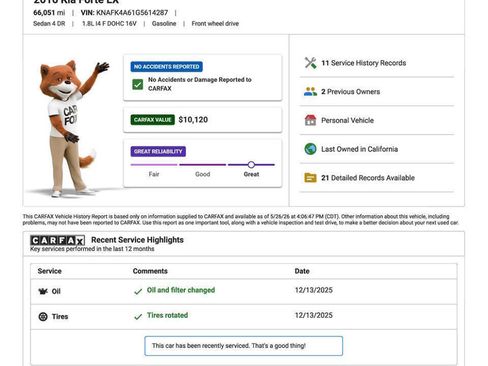This screenshot has width=488, height=366.
Task: Click Key services performed in the last 12 months
Action: [x=92, y=249]
